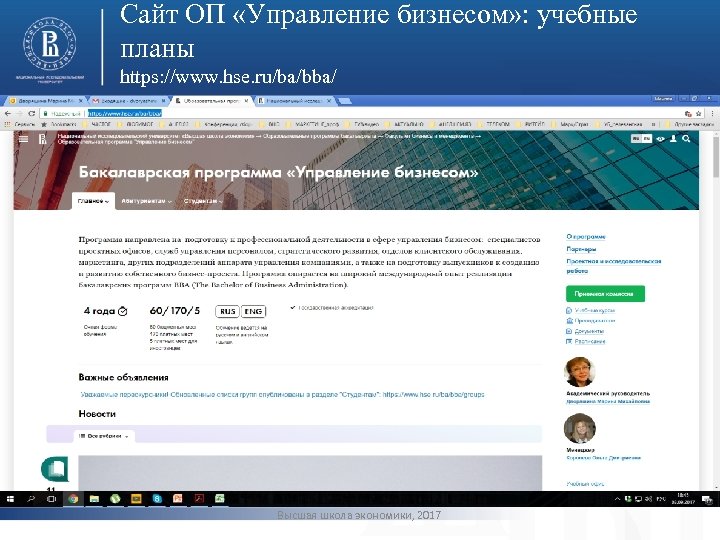Viewport: 720px width, 540px height.
Task: Open Skype from the taskbar
Action: (157, 499)
